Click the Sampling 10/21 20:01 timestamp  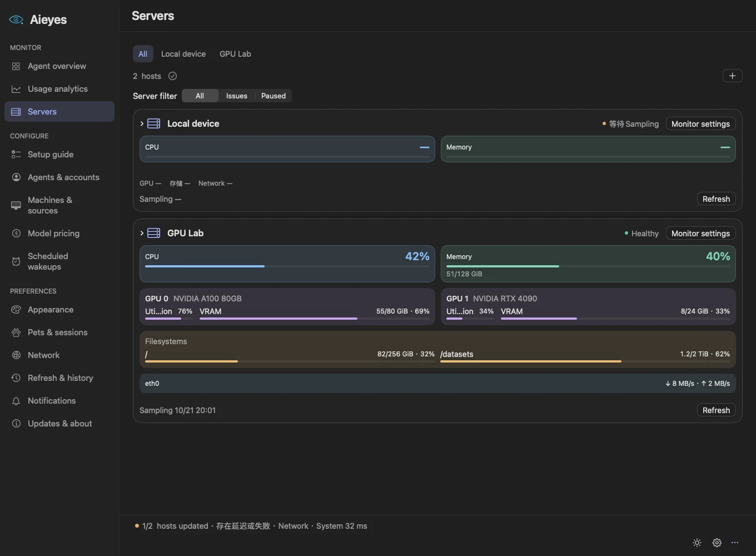point(177,410)
